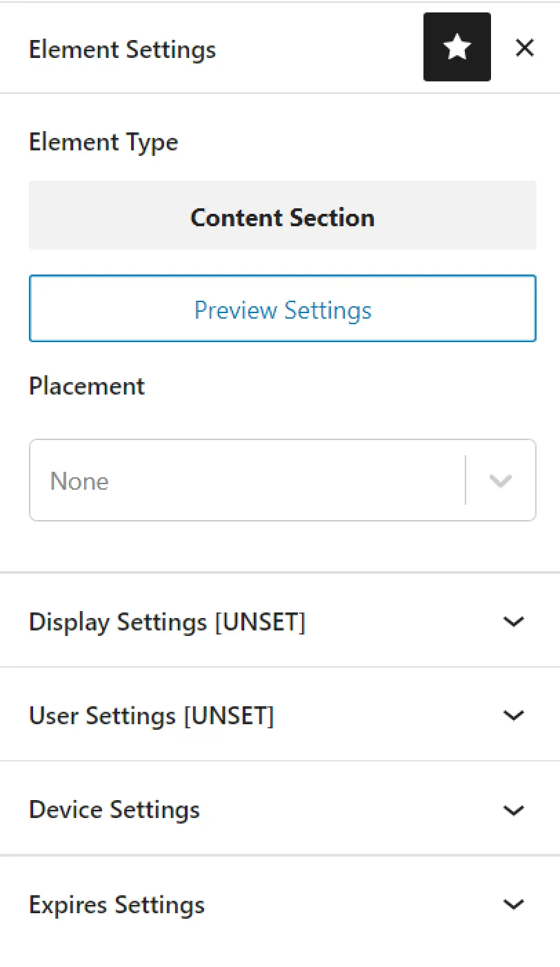The height and width of the screenshot is (967, 560).
Task: Toggle the favorite star for this element
Action: coord(457,47)
